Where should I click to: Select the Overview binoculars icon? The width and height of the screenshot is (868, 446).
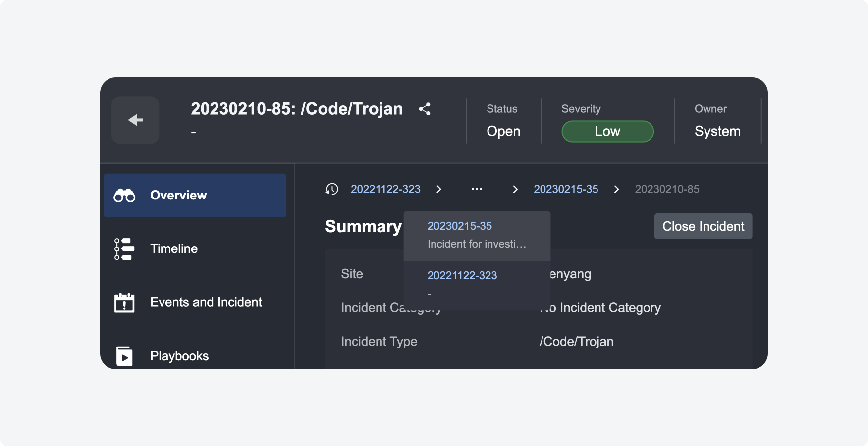(x=124, y=196)
